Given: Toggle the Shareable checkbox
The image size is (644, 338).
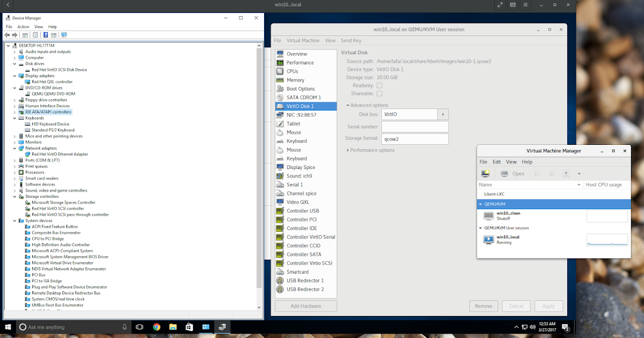Looking at the screenshot, I should (x=379, y=93).
